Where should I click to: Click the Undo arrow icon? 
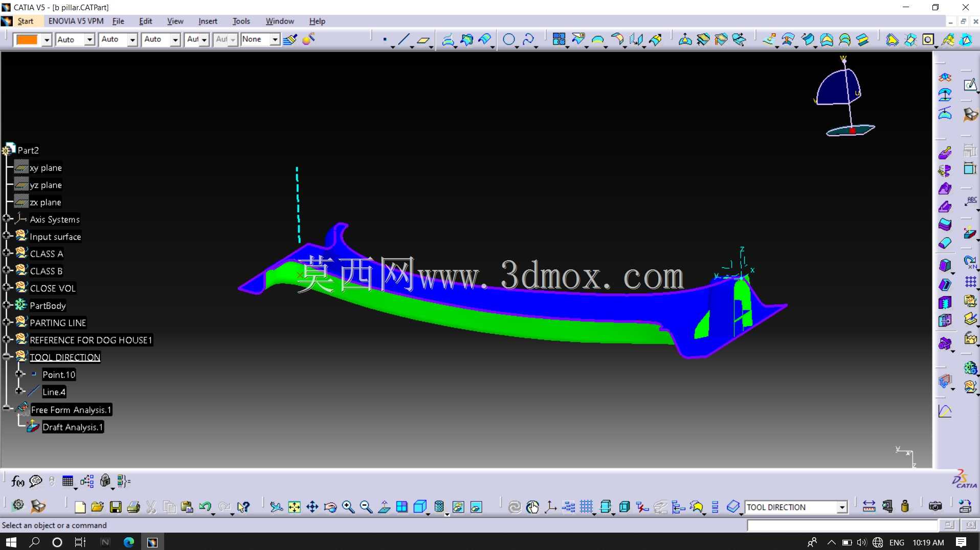point(205,507)
